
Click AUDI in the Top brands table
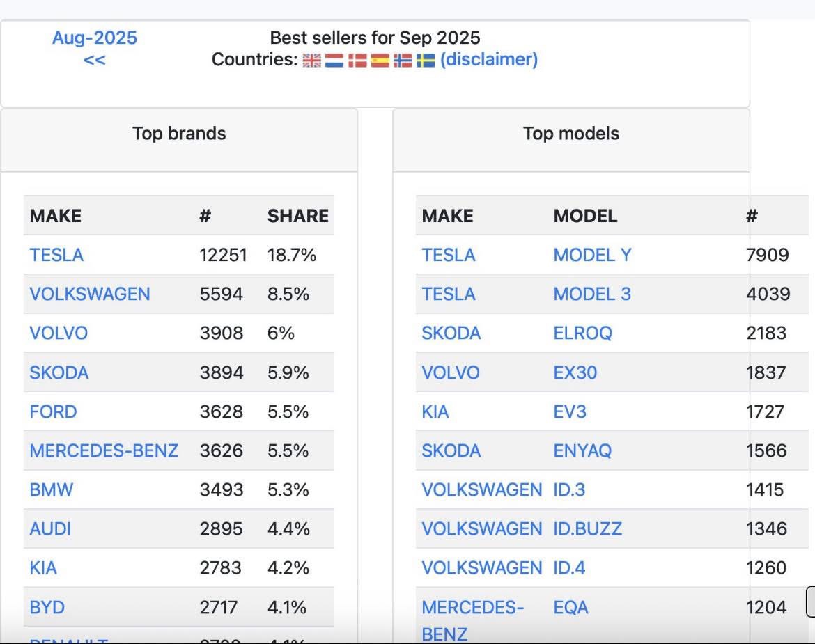[50, 528]
